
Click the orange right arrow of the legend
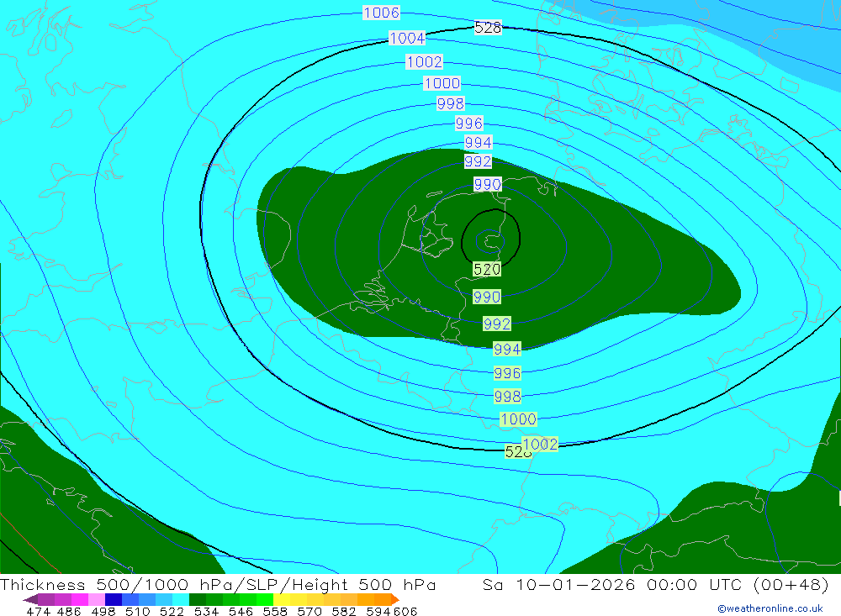click(395, 599)
